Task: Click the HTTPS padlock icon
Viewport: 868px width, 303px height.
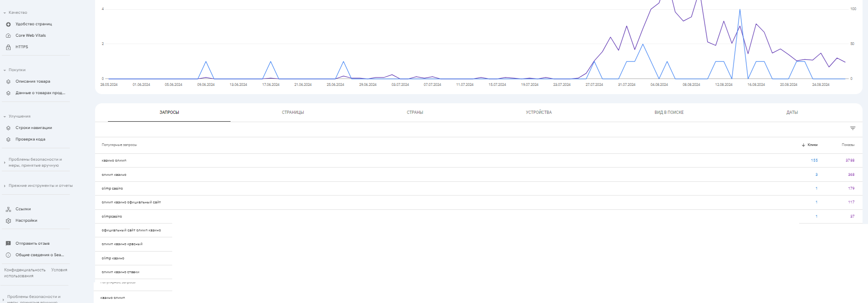Action: pyautogui.click(x=8, y=47)
